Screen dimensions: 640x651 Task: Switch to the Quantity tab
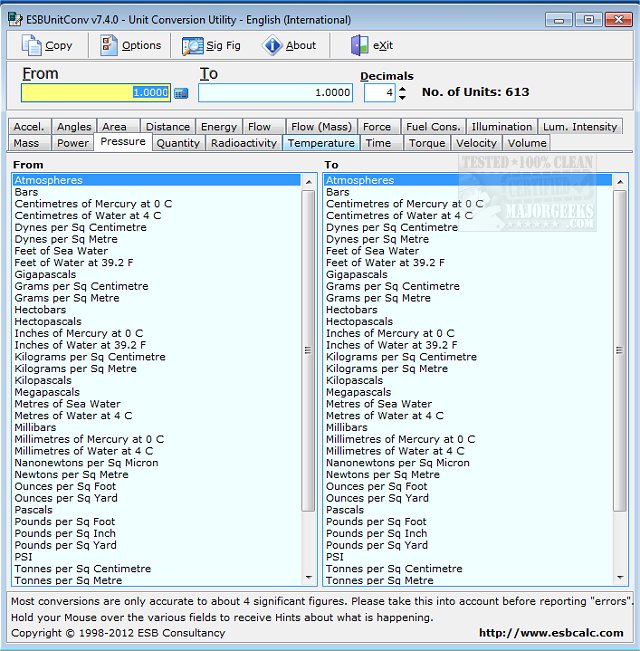pyautogui.click(x=178, y=143)
